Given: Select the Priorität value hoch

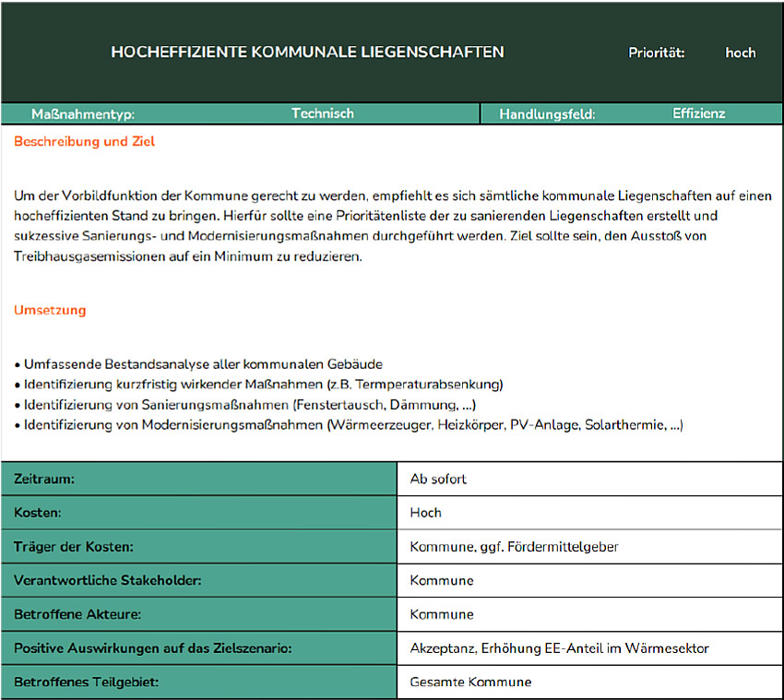Looking at the screenshot, I should point(741,53).
